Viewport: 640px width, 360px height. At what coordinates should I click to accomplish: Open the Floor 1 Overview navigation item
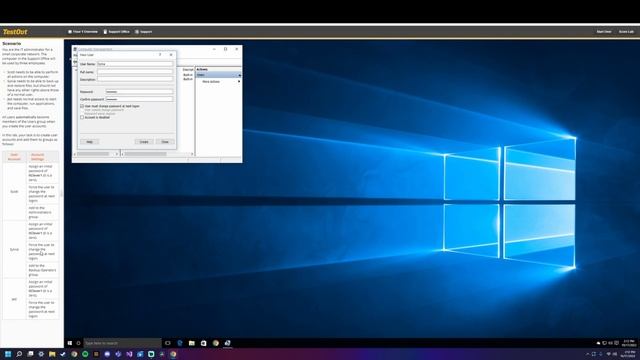83,31
